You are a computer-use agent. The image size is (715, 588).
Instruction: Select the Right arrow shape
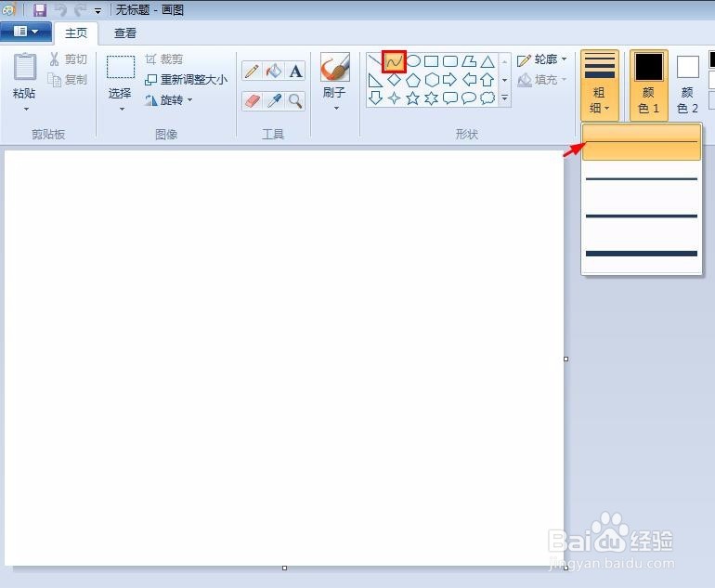point(450,80)
